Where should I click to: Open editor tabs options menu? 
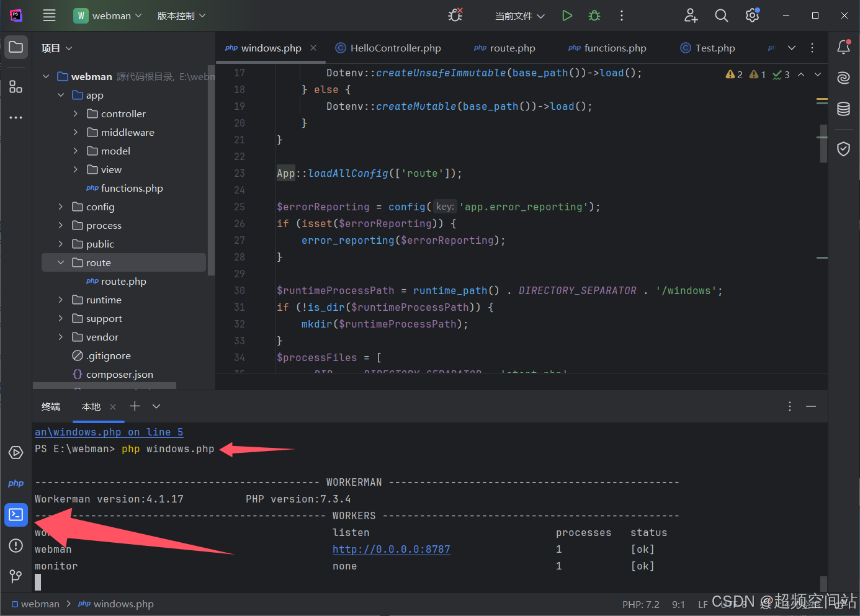[x=812, y=48]
